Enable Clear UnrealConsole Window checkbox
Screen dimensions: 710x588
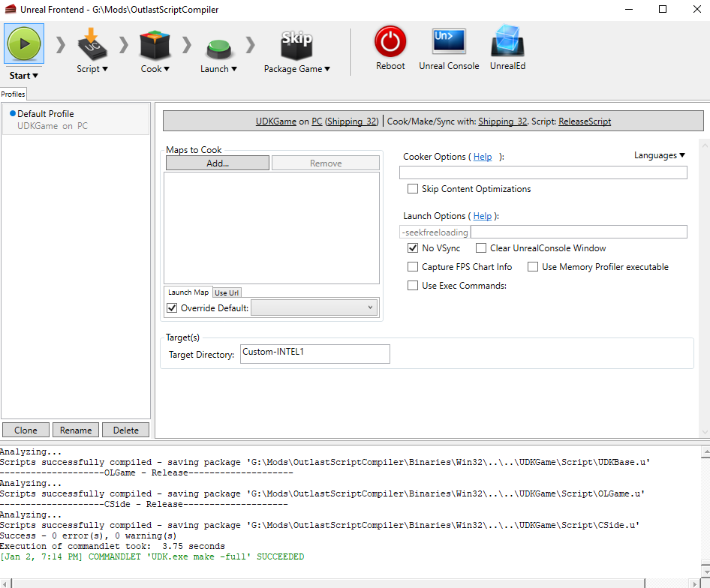pyautogui.click(x=481, y=248)
